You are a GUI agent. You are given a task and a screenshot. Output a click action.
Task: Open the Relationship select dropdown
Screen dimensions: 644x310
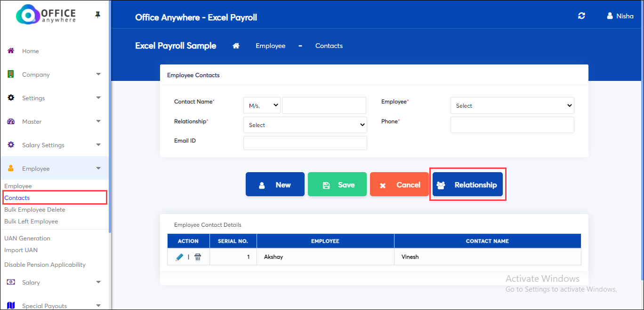tap(305, 125)
